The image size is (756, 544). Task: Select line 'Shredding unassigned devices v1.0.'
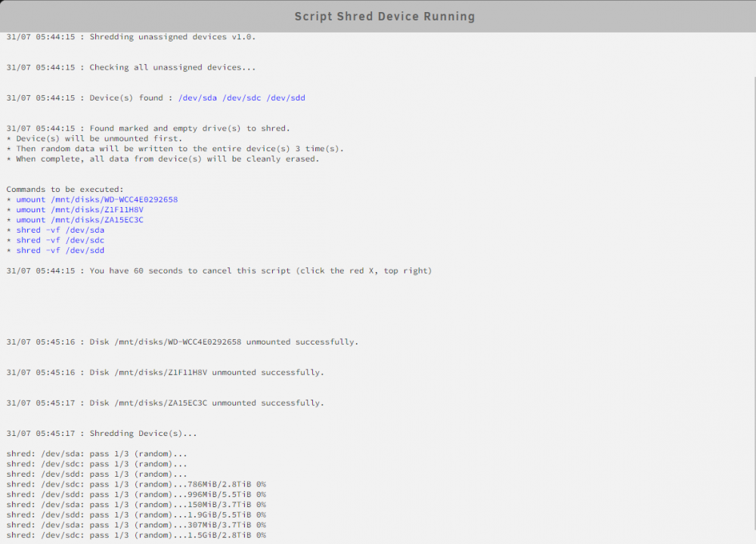coord(131,36)
